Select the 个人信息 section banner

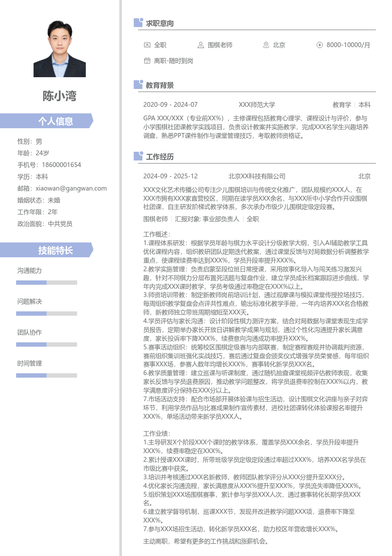click(x=47, y=121)
